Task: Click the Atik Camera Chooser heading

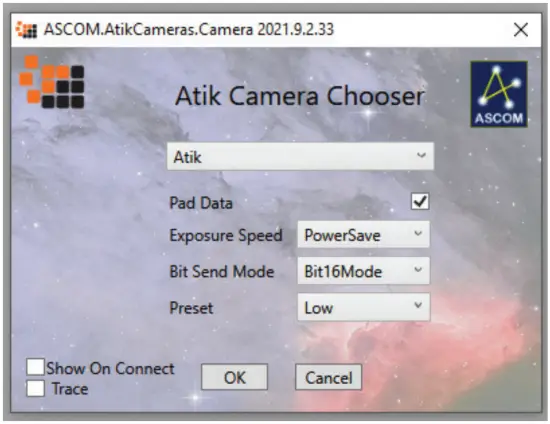Action: [x=300, y=96]
